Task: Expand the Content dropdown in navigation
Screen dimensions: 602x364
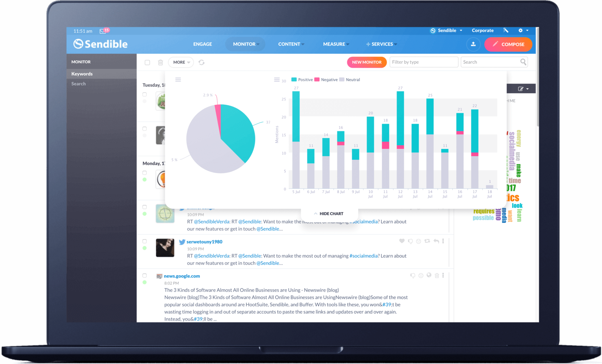Action: [291, 44]
